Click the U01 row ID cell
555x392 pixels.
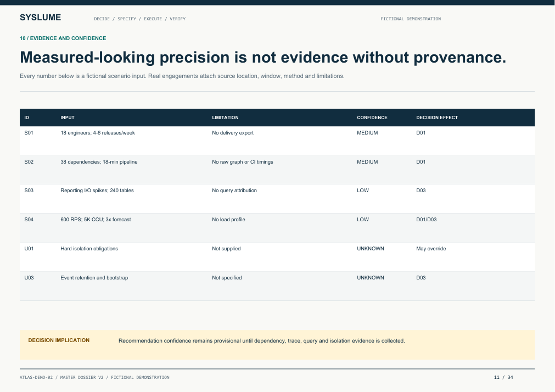pos(29,249)
